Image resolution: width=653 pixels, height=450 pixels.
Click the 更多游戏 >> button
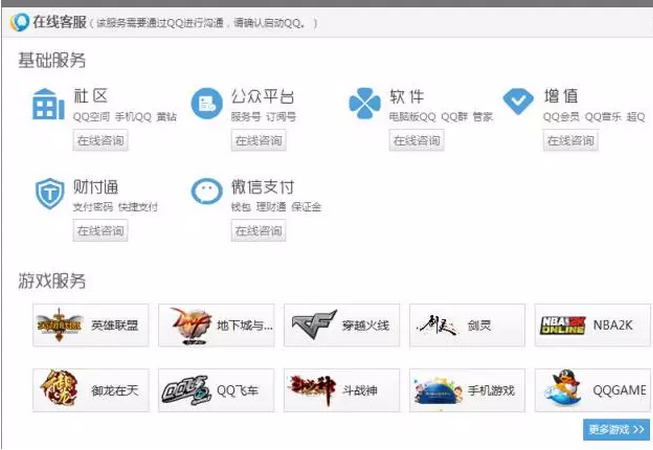616,429
